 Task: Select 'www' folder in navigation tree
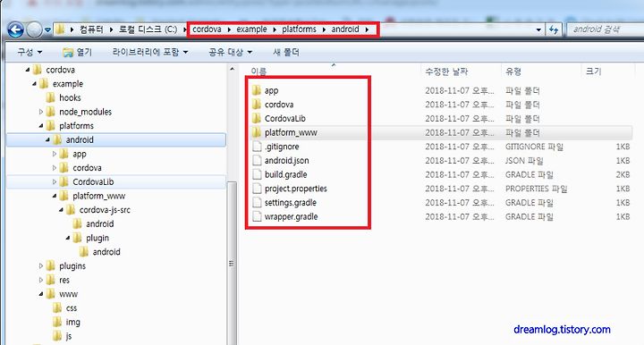tap(62, 294)
